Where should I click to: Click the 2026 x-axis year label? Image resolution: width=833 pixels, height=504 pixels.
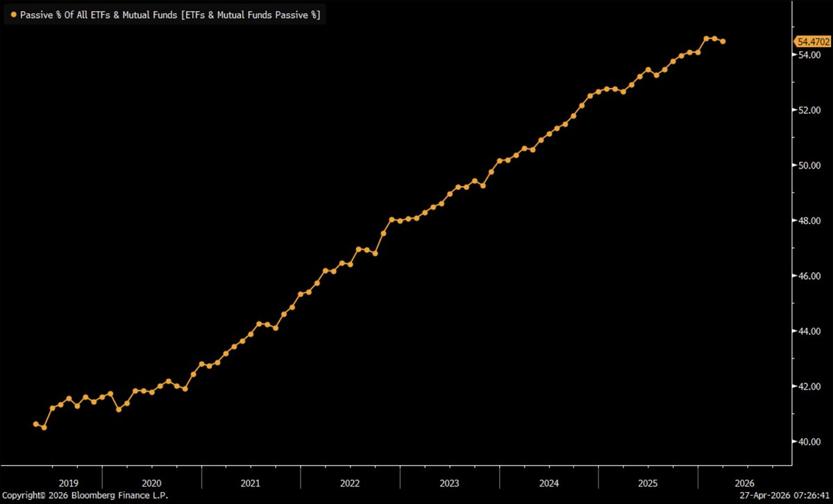pos(743,482)
